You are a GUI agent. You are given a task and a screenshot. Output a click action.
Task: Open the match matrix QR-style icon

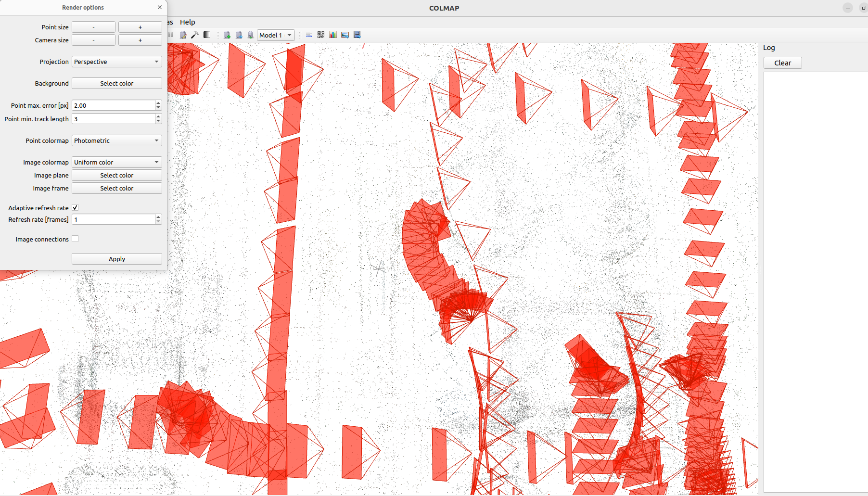tap(321, 35)
